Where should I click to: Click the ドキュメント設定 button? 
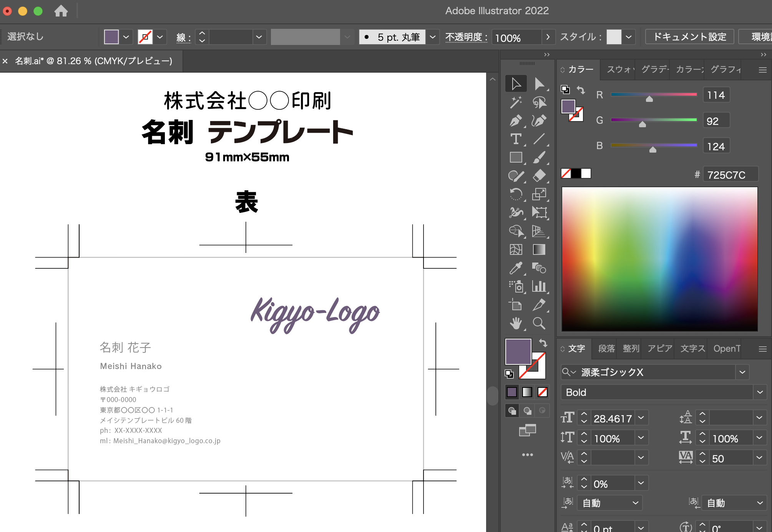click(x=690, y=37)
